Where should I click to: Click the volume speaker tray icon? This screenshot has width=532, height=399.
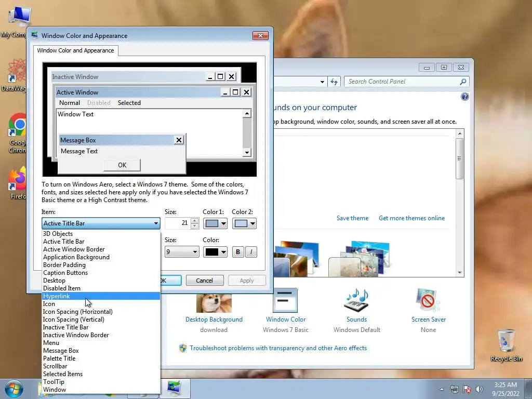click(x=478, y=389)
